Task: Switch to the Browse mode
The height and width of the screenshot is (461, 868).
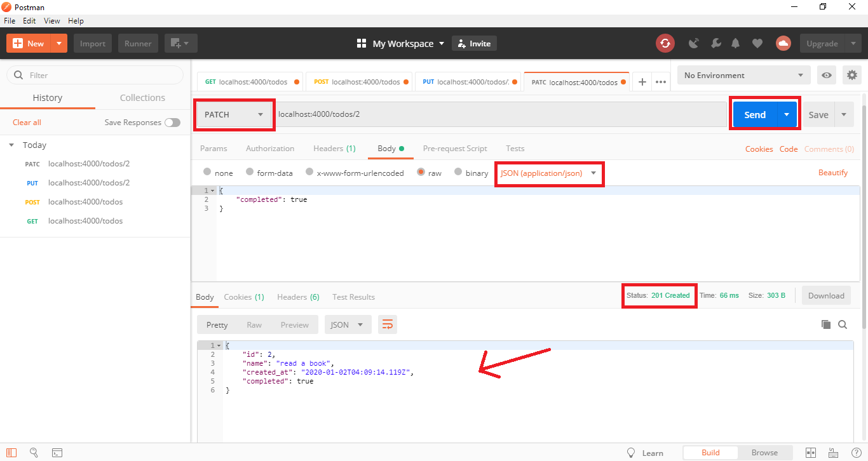Action: 764,453
